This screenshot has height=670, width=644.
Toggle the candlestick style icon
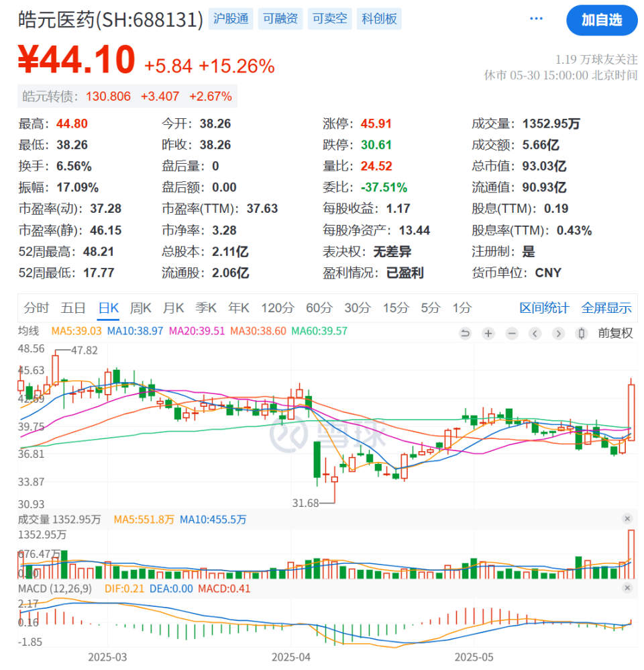pyautogui.click(x=581, y=333)
